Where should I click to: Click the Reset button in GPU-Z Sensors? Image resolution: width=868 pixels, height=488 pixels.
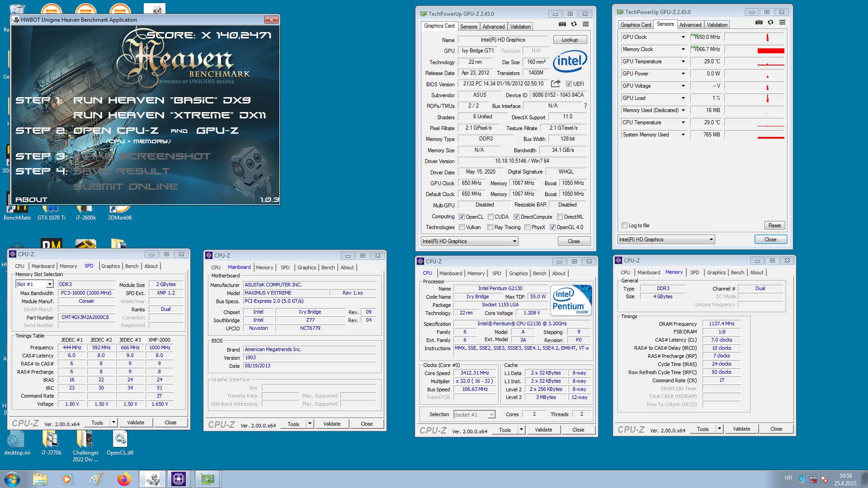tap(774, 225)
